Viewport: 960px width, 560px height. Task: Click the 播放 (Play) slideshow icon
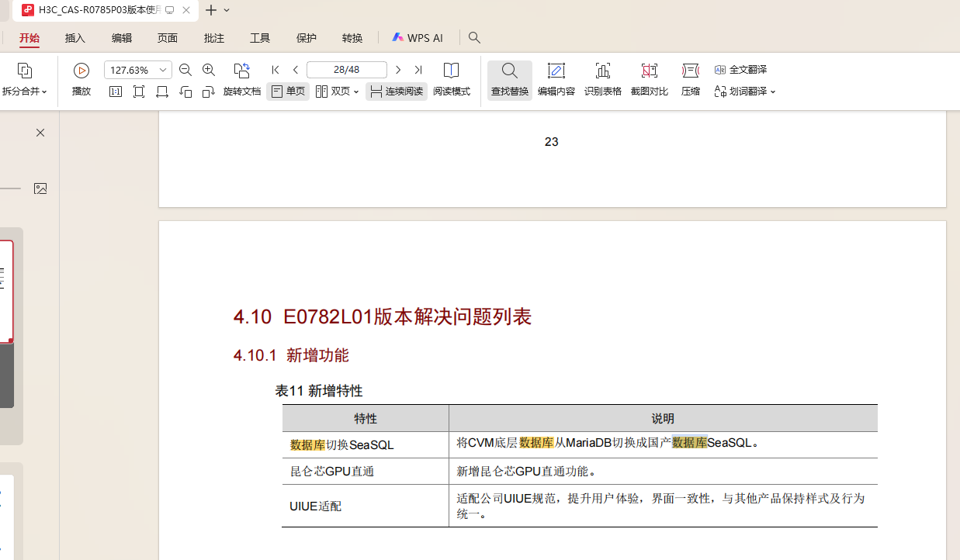81,71
